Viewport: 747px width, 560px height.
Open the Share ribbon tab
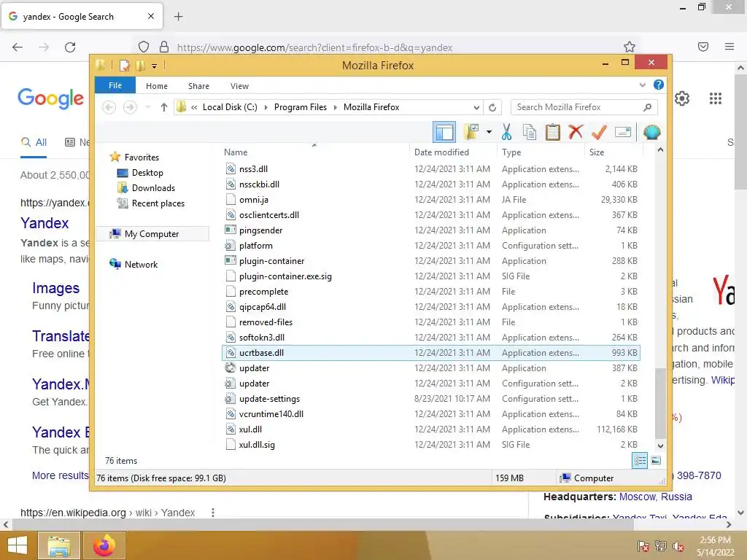click(198, 86)
